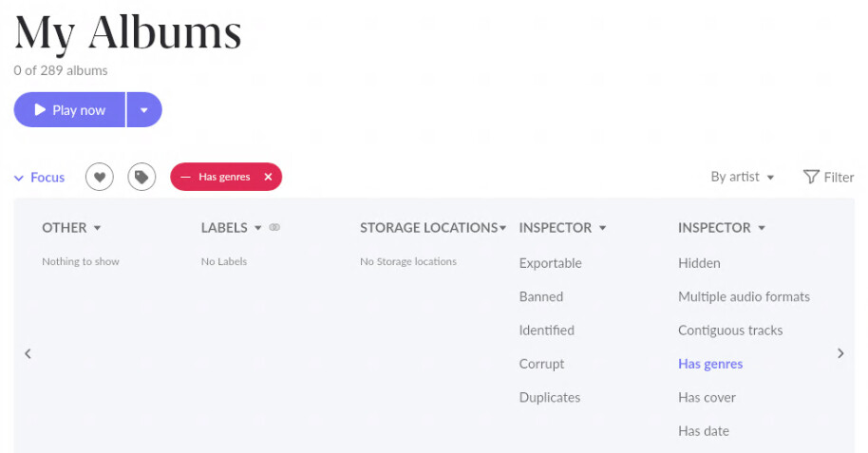Screen dimensions: 868x453
Task: Toggle the heart favorites filter icon
Action: (x=100, y=178)
